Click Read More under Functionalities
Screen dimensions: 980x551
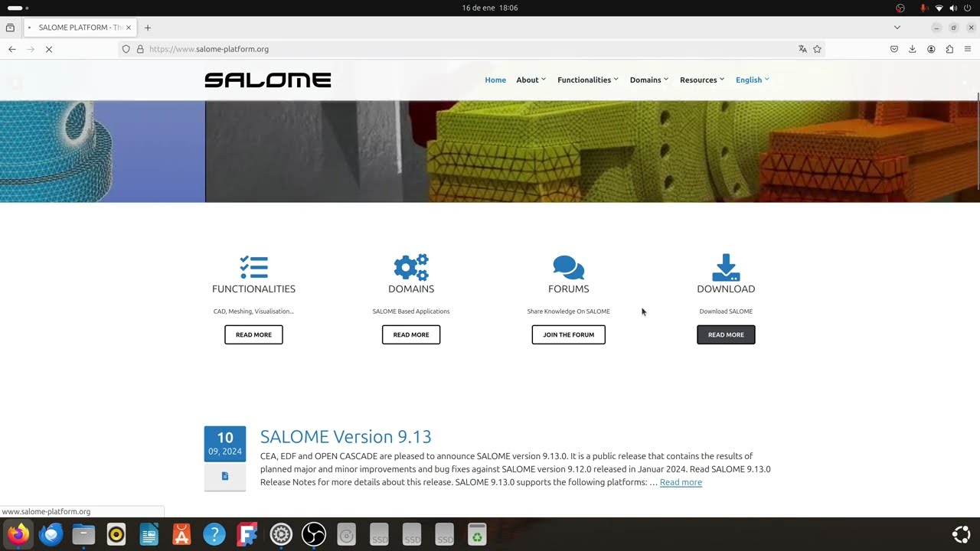pyautogui.click(x=253, y=334)
